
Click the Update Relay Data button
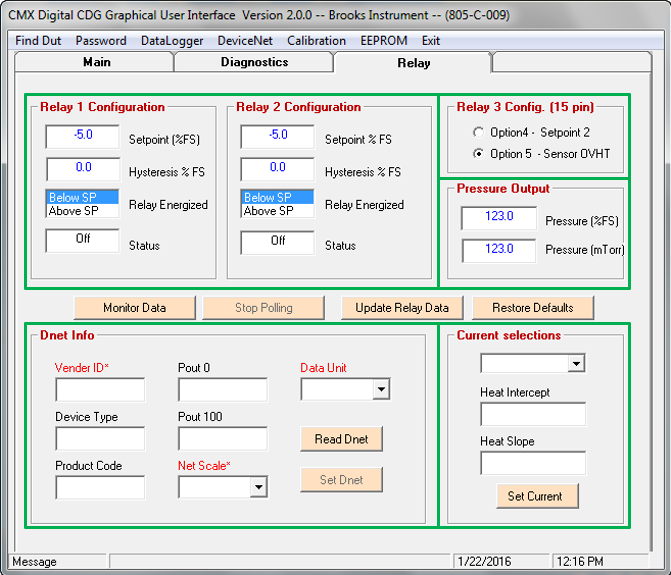(x=402, y=308)
